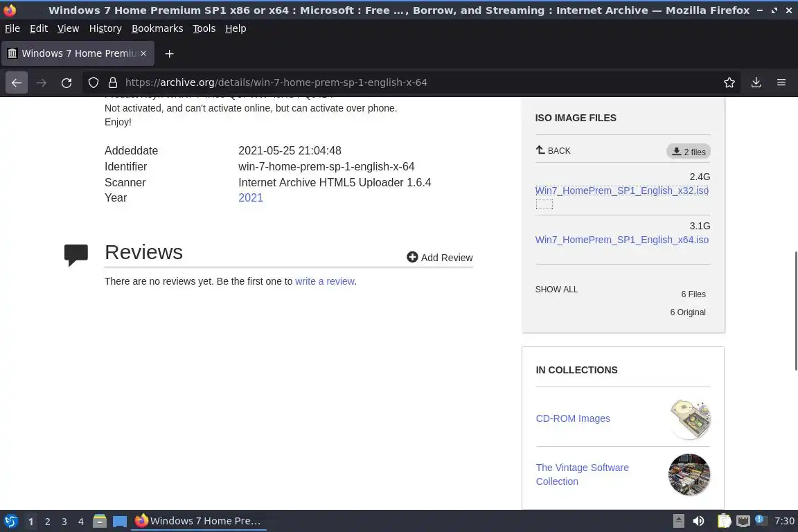Viewport: 798px width, 532px height.
Task: Open the Firefox hamburger application menu
Action: pyautogui.click(x=781, y=82)
